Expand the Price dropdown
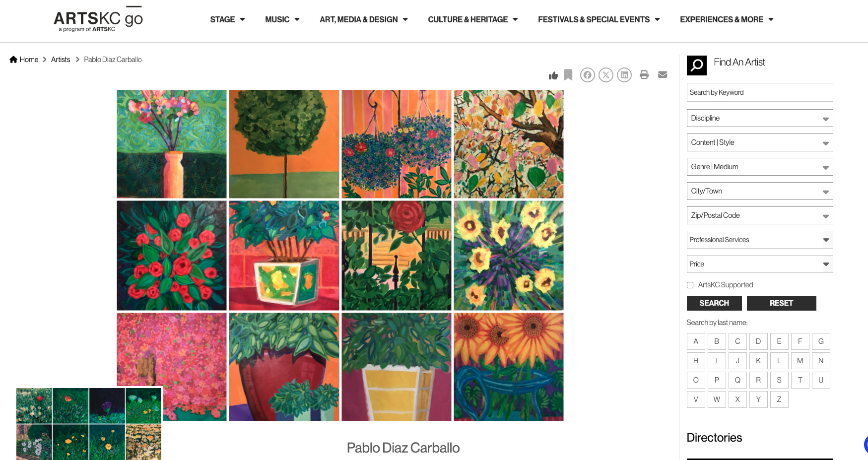868x460 pixels. (x=760, y=264)
